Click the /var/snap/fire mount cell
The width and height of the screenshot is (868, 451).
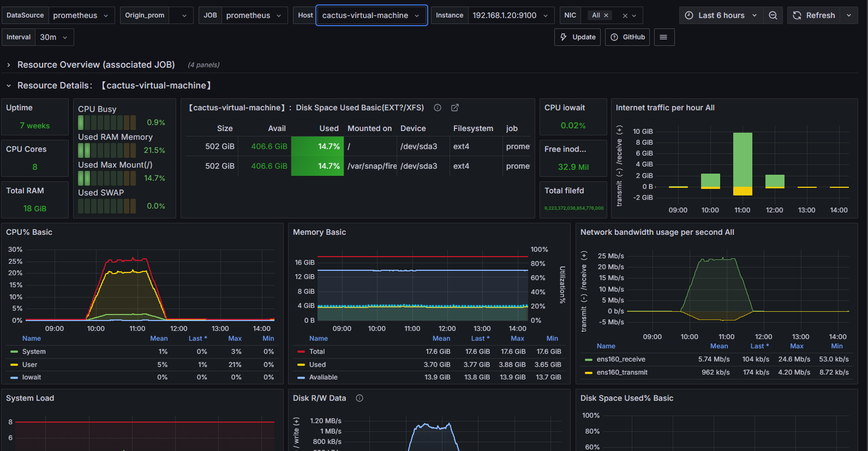(x=372, y=166)
